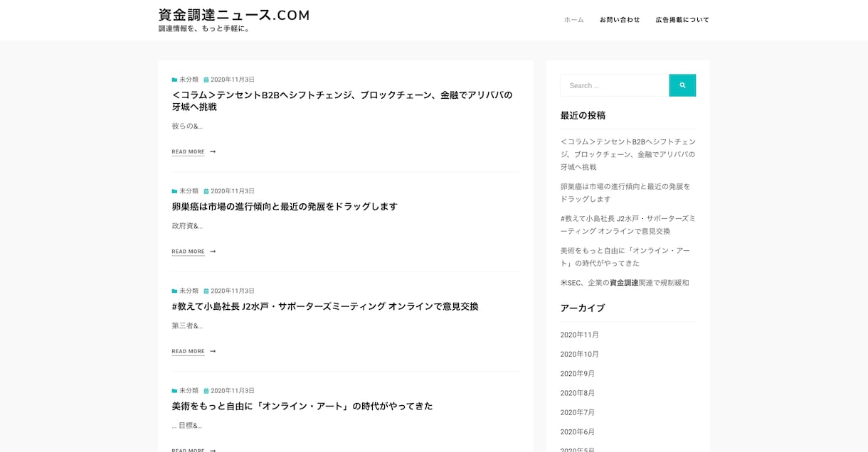Click excerpt text ... 目標&...
This screenshot has width=868, height=452.
click(x=186, y=426)
